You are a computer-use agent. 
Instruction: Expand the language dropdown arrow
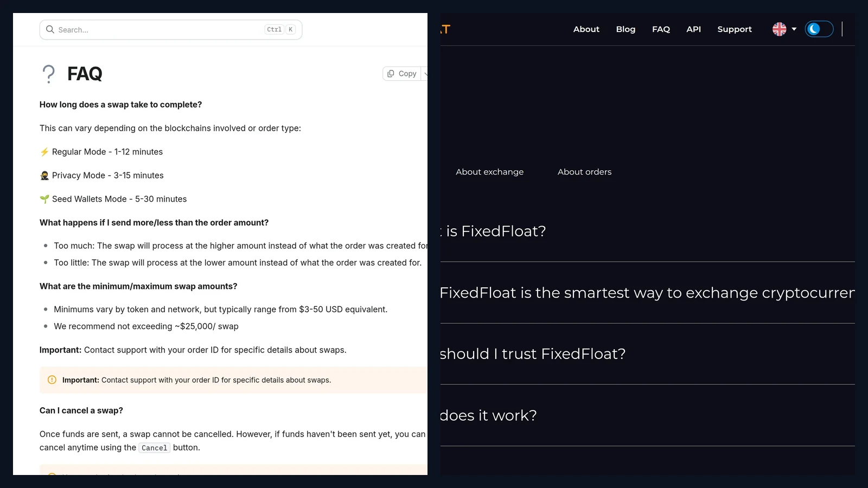coord(794,29)
